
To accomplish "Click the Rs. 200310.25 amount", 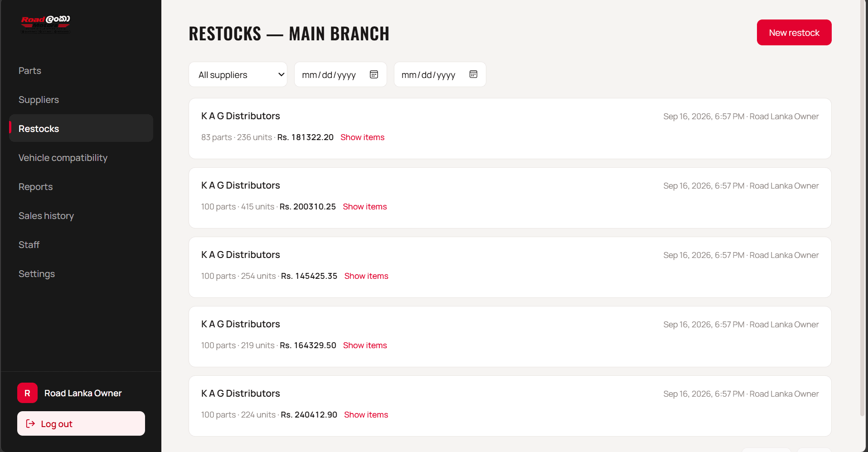I will 308,207.
